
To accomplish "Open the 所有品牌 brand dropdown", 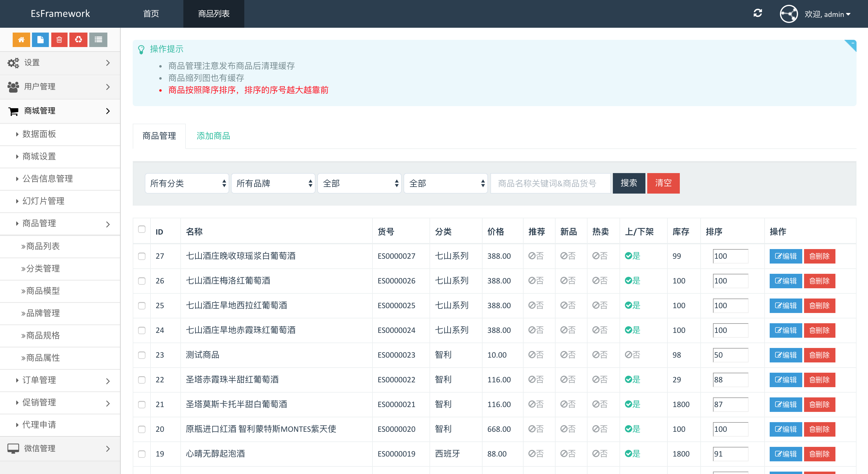I will pos(273,183).
